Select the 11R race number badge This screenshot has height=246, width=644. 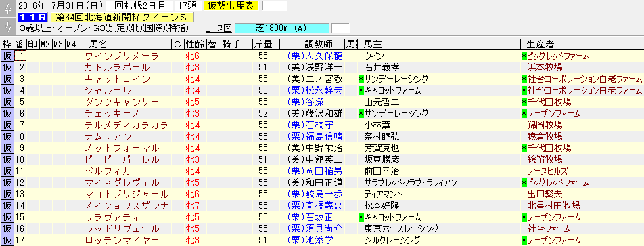click(x=33, y=17)
